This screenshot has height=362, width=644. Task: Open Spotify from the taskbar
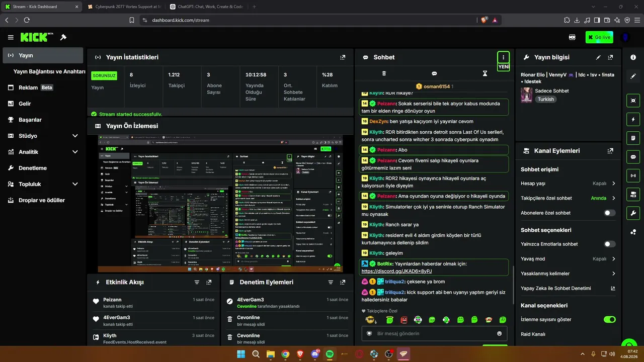[x=330, y=354]
